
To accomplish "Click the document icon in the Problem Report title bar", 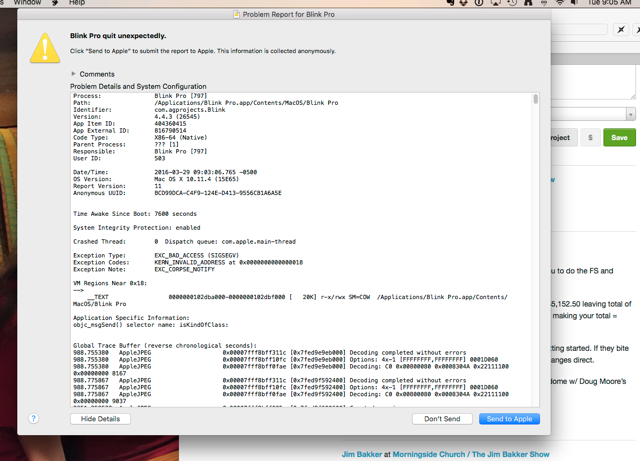I will click(x=236, y=14).
